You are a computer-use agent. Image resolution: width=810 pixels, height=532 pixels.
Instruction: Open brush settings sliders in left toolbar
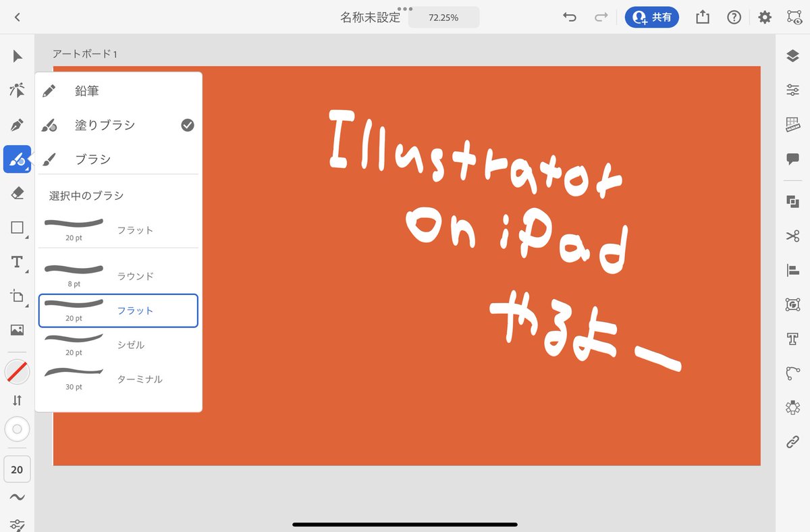click(18, 525)
